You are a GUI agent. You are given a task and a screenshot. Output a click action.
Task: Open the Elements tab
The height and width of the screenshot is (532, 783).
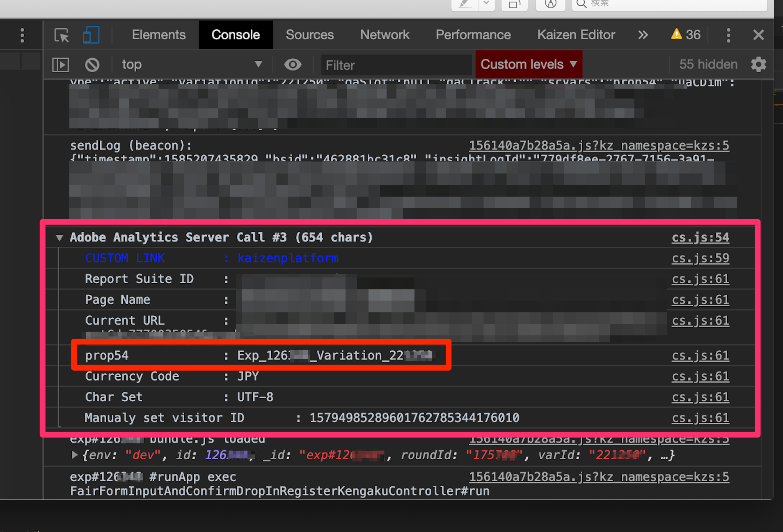click(158, 35)
